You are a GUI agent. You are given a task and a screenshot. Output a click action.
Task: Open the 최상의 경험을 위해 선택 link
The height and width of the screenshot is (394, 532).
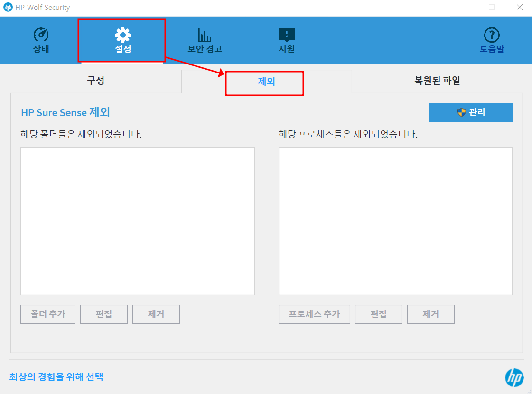(x=56, y=377)
